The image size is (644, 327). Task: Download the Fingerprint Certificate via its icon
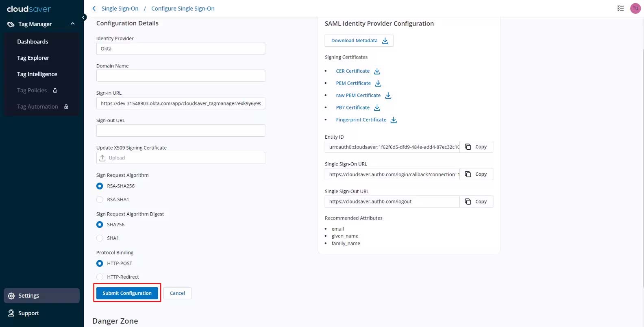(x=394, y=120)
